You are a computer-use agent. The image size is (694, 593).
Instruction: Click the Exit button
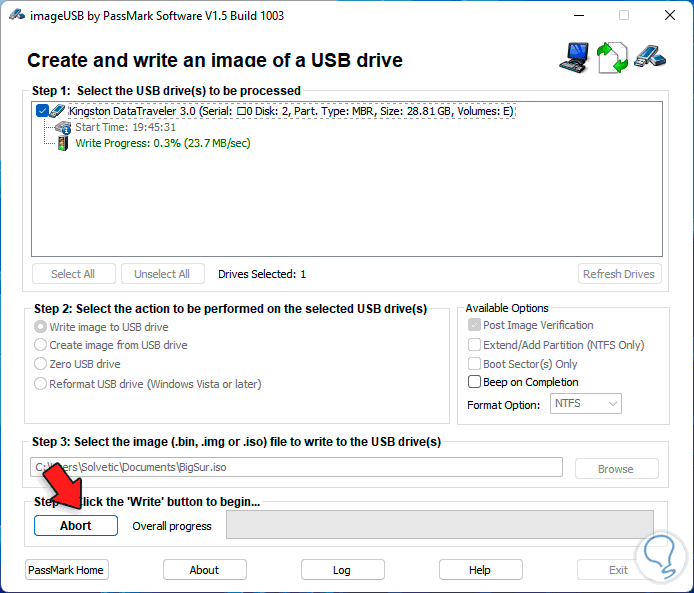point(618,570)
